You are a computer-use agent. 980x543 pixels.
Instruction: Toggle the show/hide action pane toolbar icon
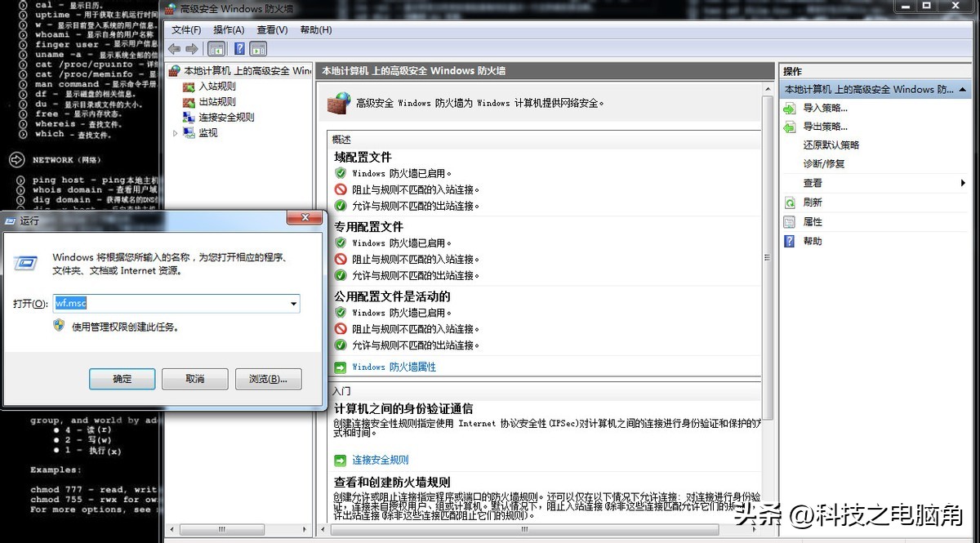(258, 48)
